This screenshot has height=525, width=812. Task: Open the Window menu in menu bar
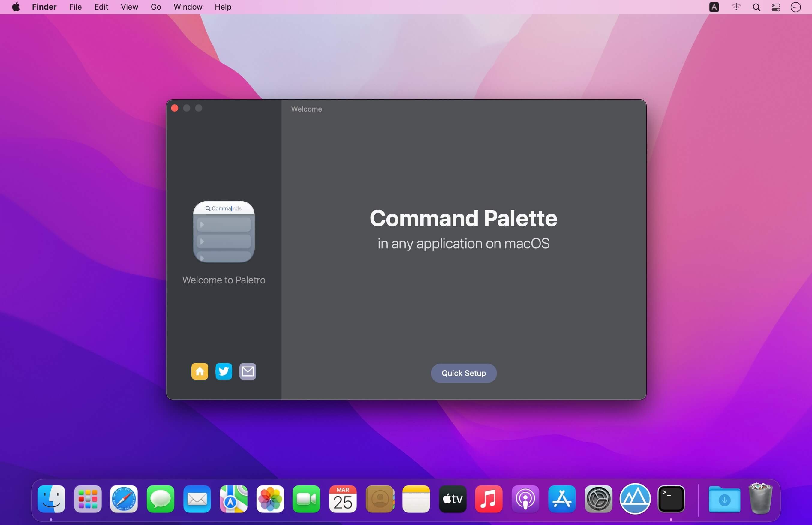(x=188, y=7)
